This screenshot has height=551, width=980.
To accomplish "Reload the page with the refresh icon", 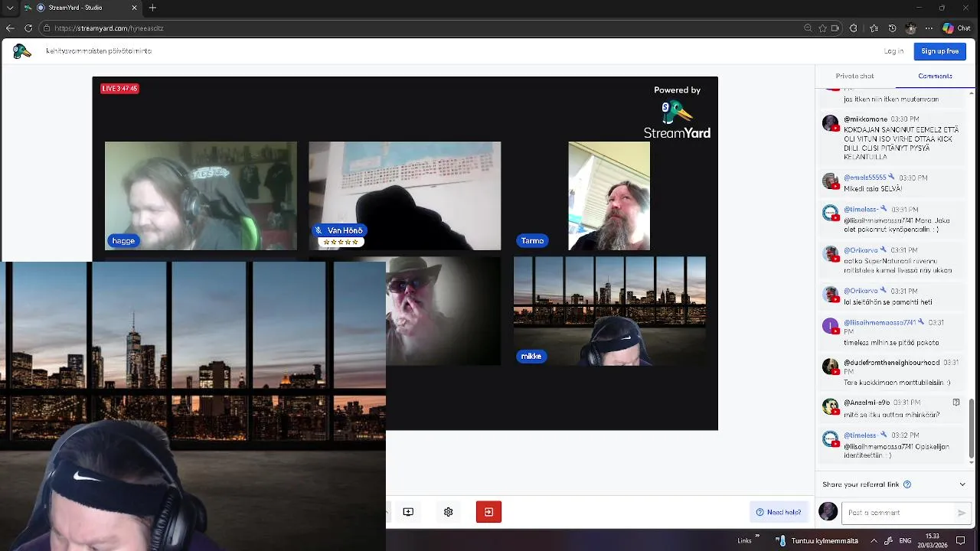I will [x=28, y=28].
